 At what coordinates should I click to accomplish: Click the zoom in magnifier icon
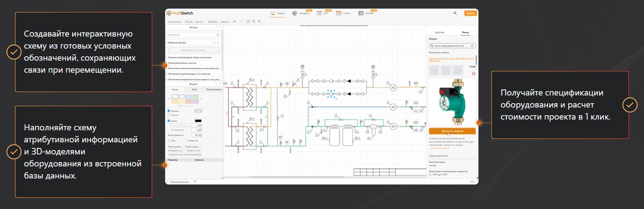[254, 21]
